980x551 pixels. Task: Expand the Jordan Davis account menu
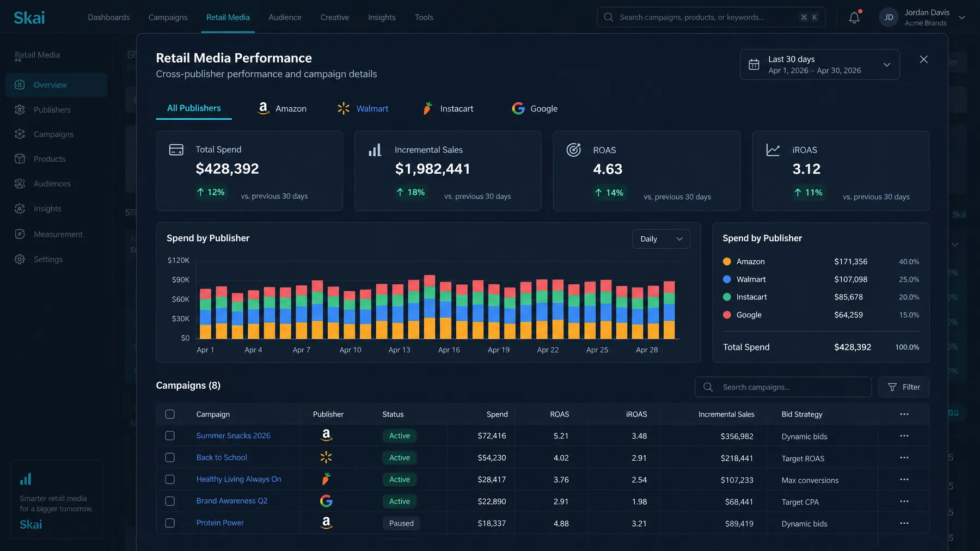coord(962,17)
